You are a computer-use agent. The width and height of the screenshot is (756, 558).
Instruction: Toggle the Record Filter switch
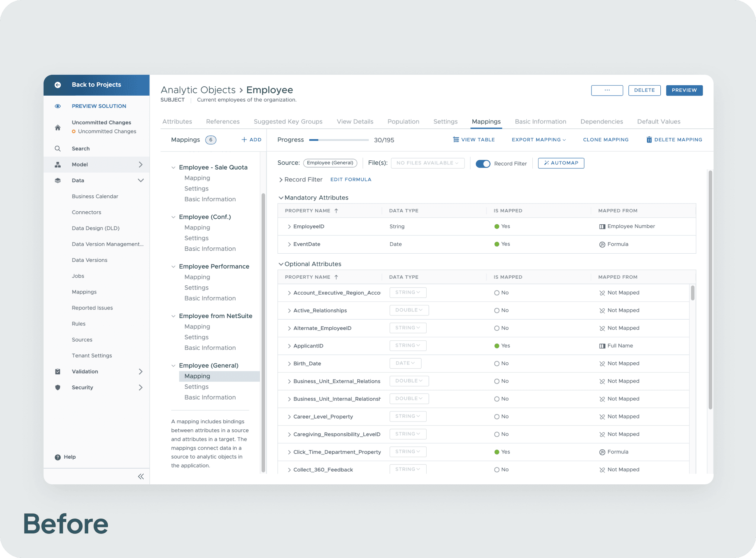(x=483, y=164)
